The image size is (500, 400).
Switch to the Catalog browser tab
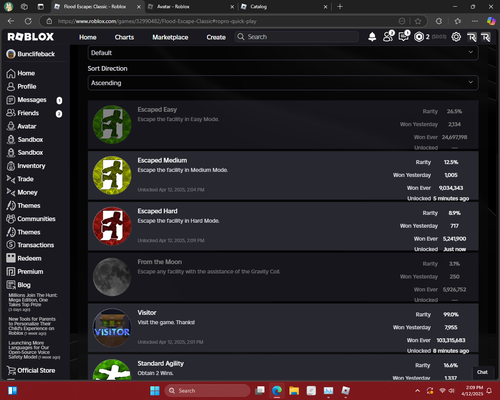(x=283, y=7)
